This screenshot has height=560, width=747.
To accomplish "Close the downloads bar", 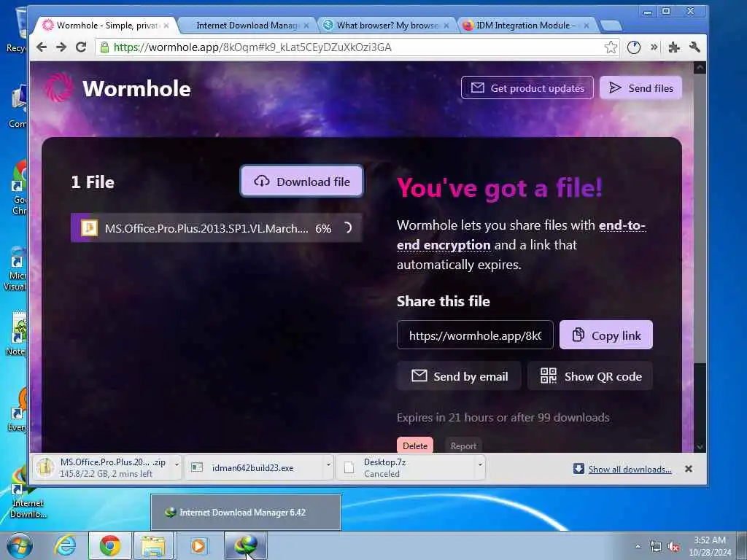I will 689,469.
